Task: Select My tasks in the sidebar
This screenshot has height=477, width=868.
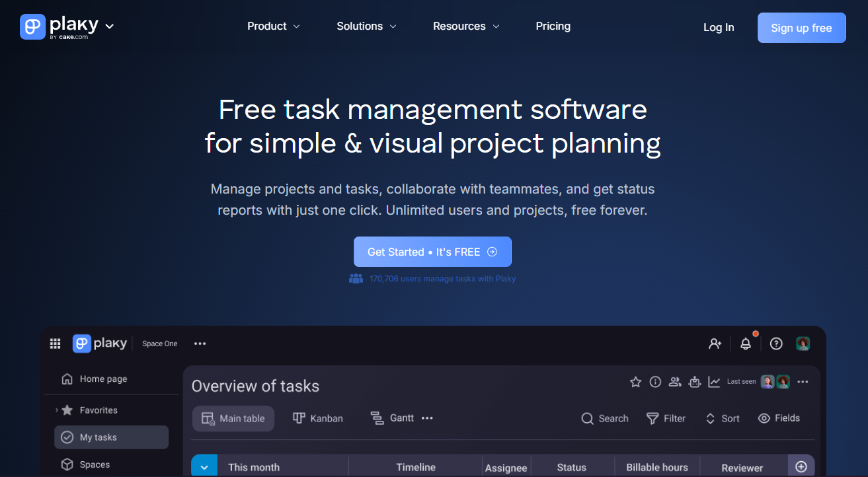Action: pos(111,437)
